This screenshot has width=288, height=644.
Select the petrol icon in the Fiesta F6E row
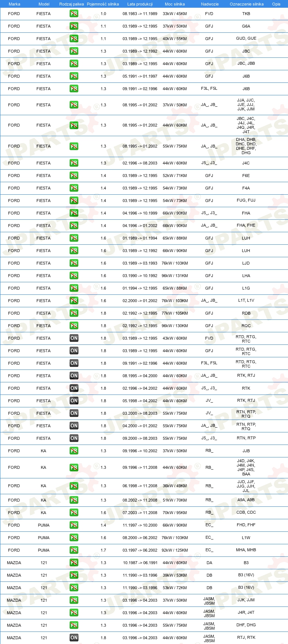pyautogui.click(x=74, y=176)
